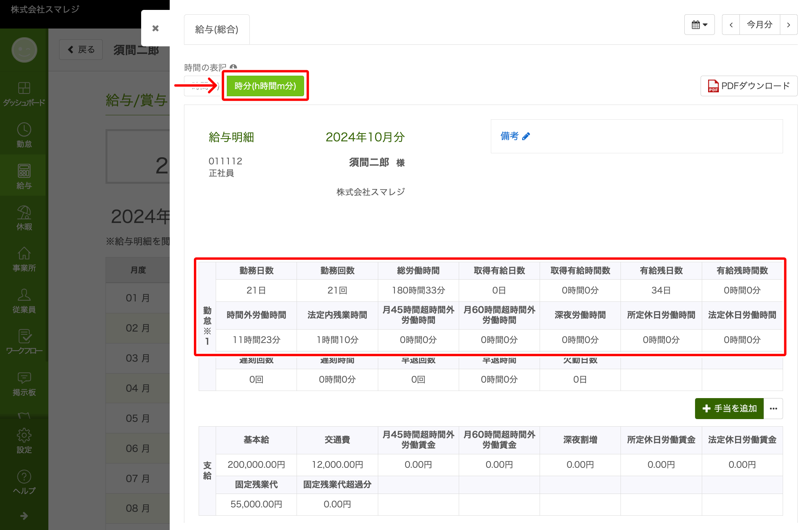Click the 深夜割増 header cell
Screen dimensions: 812x530
point(580,440)
